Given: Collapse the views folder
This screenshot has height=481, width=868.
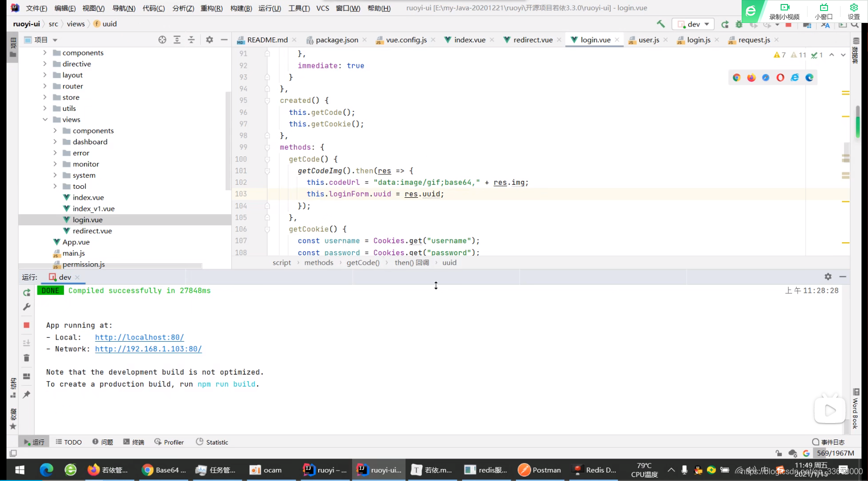Looking at the screenshot, I should pos(45,119).
